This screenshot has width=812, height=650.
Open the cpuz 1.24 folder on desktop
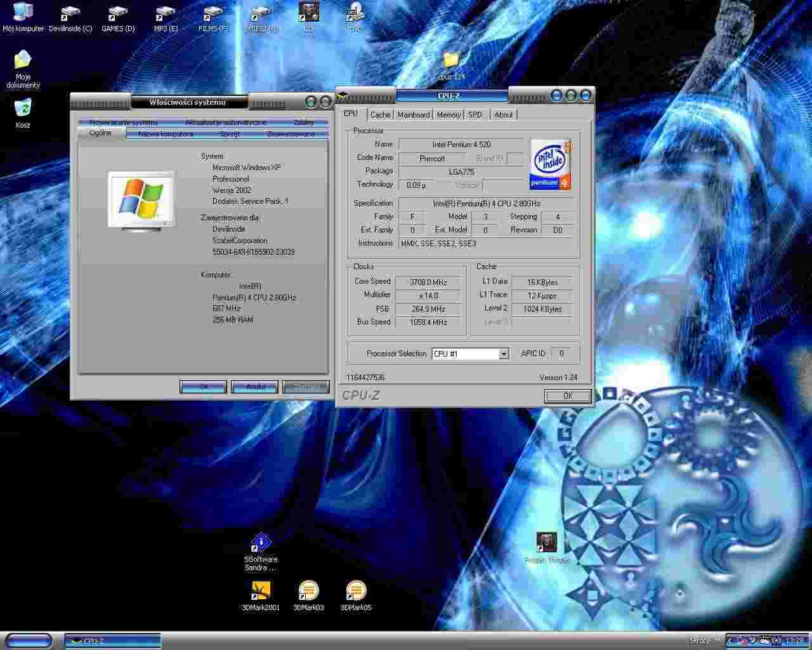pyautogui.click(x=451, y=66)
